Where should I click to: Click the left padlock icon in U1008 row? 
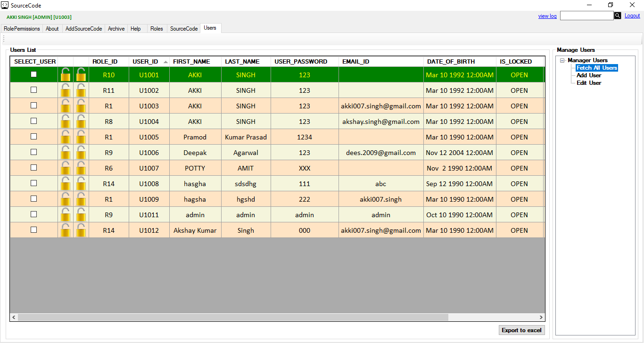coord(66,183)
